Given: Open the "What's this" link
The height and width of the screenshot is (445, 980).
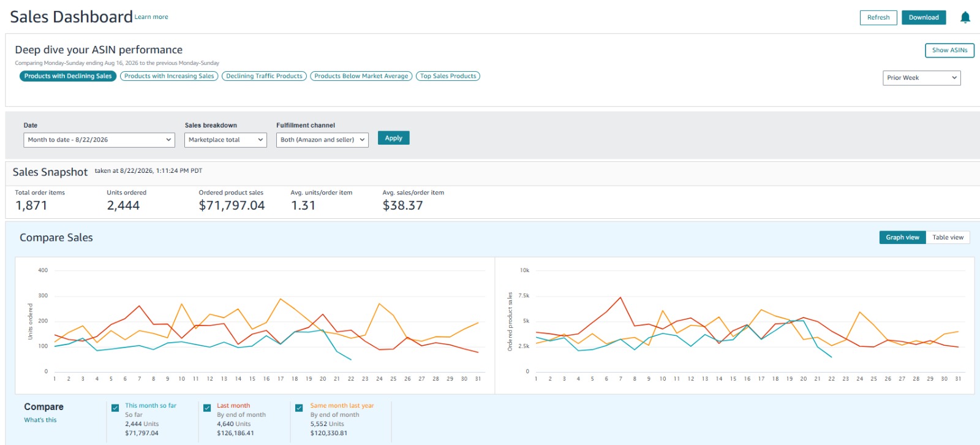Looking at the screenshot, I should coord(40,420).
